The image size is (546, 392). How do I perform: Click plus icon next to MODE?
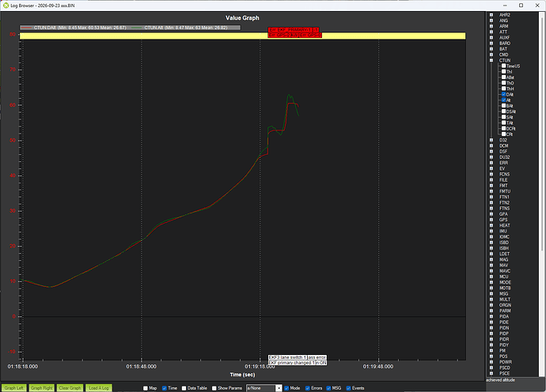[x=491, y=282]
